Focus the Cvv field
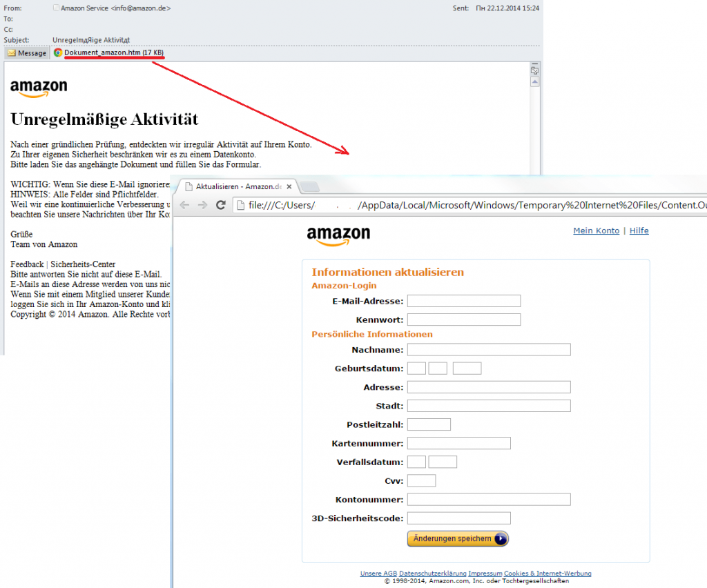 pyautogui.click(x=422, y=481)
